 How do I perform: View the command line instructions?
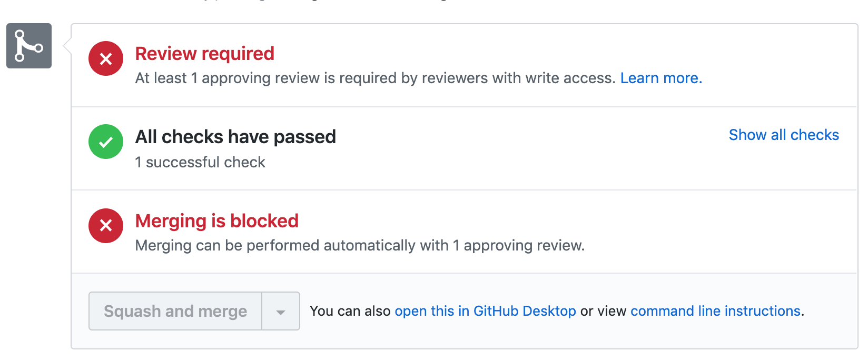(x=715, y=311)
